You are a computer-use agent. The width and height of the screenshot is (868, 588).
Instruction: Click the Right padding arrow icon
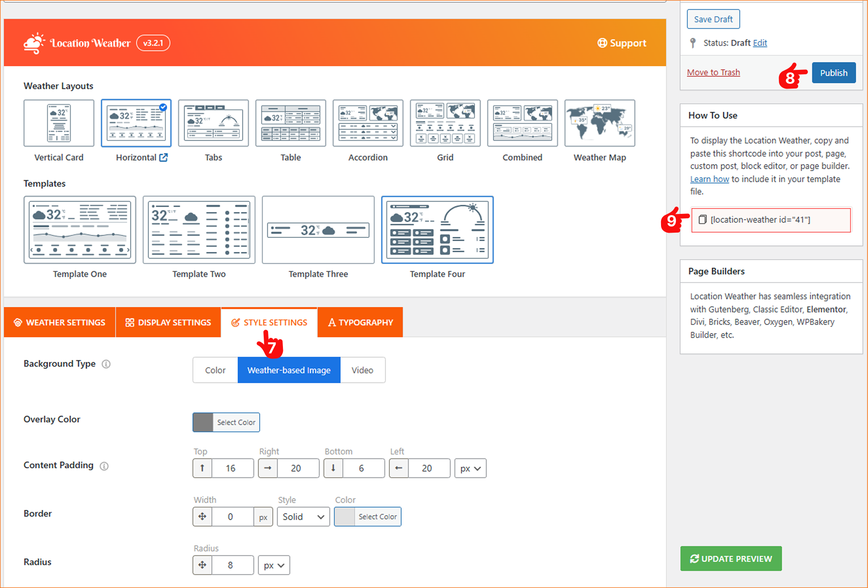(268, 468)
